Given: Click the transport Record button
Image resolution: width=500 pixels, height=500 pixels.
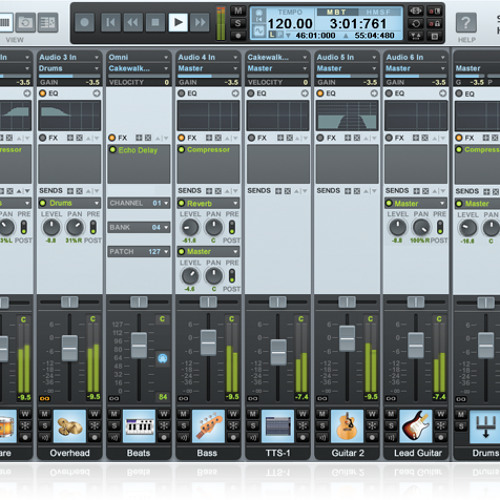Looking at the screenshot, I should pyautogui.click(x=84, y=22).
